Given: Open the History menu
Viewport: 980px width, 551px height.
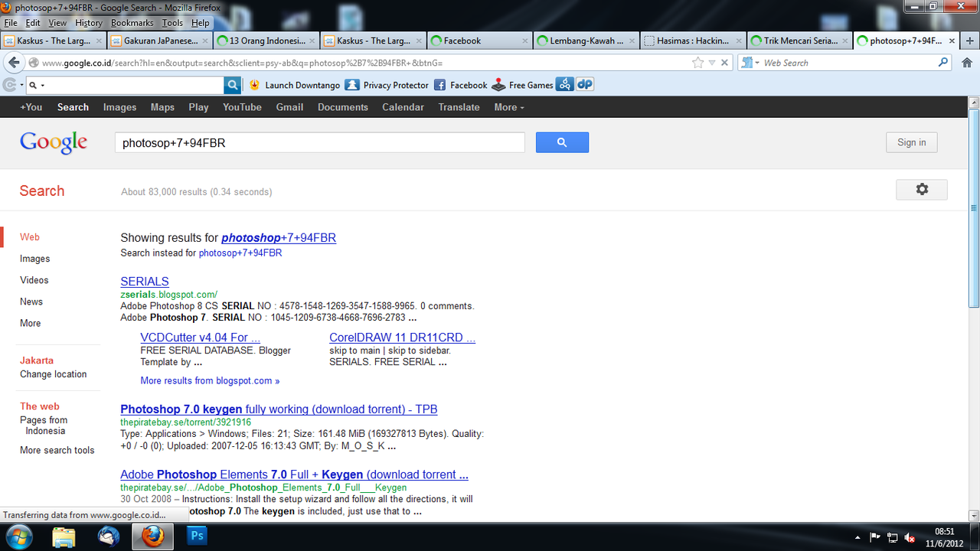Looking at the screenshot, I should (x=88, y=23).
